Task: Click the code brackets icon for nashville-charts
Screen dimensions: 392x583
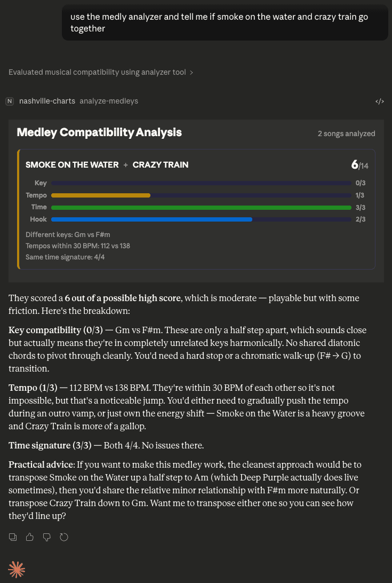Action: coord(380,101)
